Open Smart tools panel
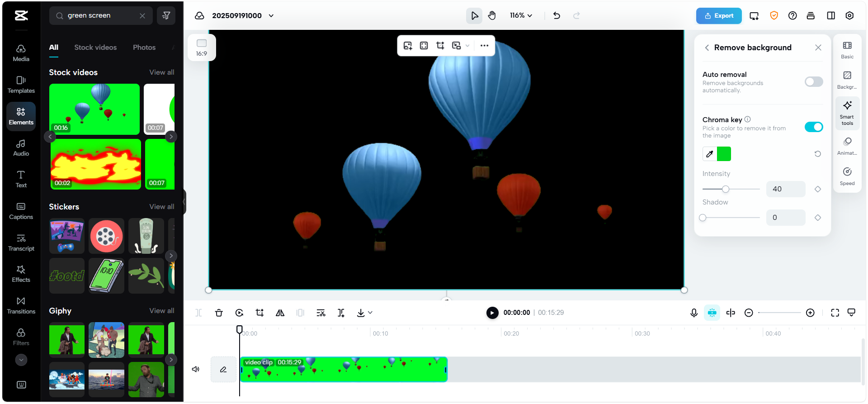The image size is (868, 404). point(847,112)
